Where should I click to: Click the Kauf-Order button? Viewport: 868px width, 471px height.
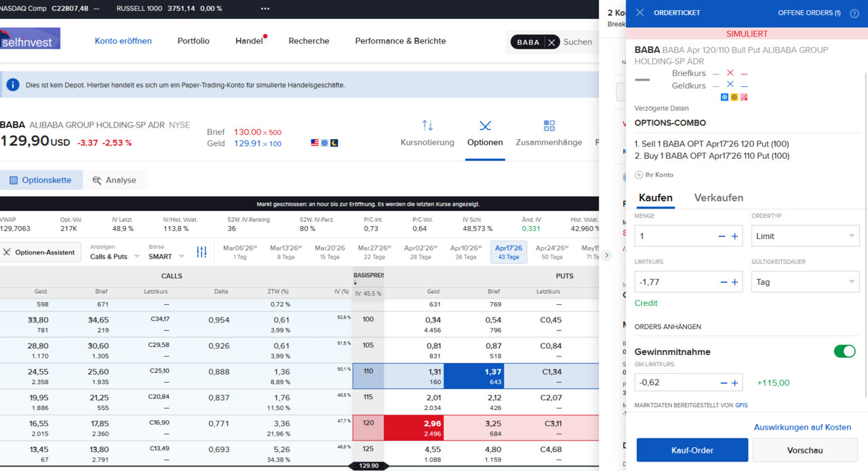[692, 450]
